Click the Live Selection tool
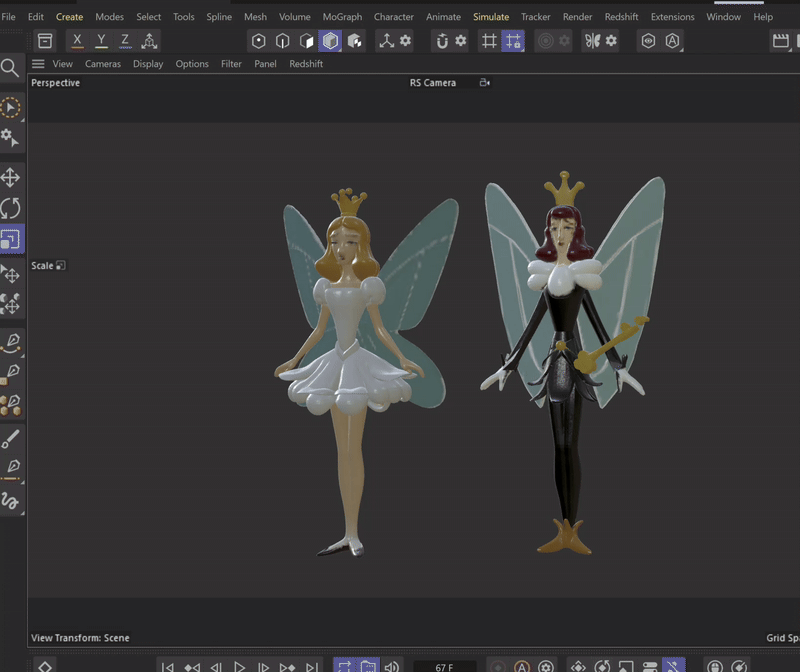Image resolution: width=800 pixels, height=672 pixels. click(x=10, y=107)
